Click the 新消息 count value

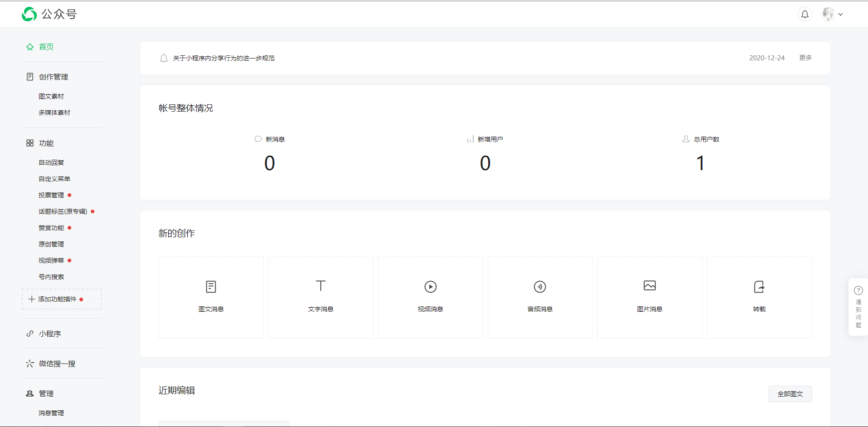coord(270,163)
